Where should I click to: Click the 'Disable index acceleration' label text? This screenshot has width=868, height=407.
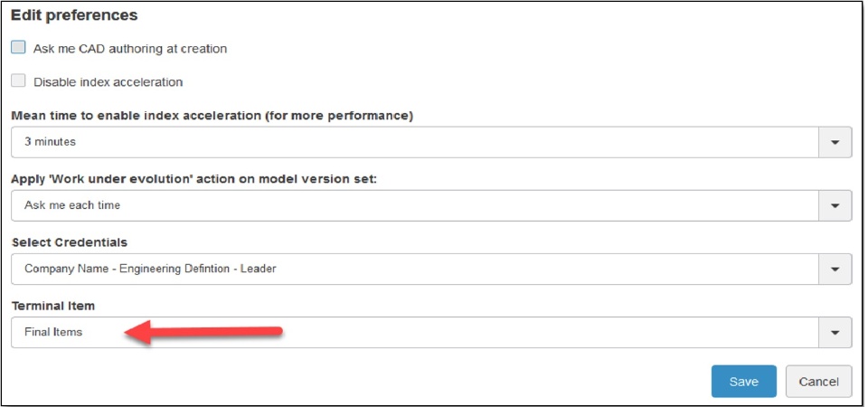pyautogui.click(x=108, y=82)
